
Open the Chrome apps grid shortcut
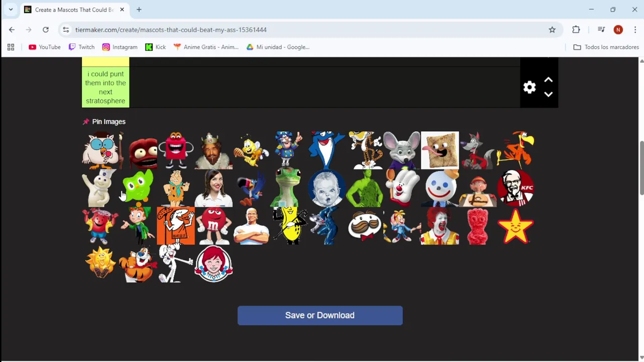tap(11, 47)
